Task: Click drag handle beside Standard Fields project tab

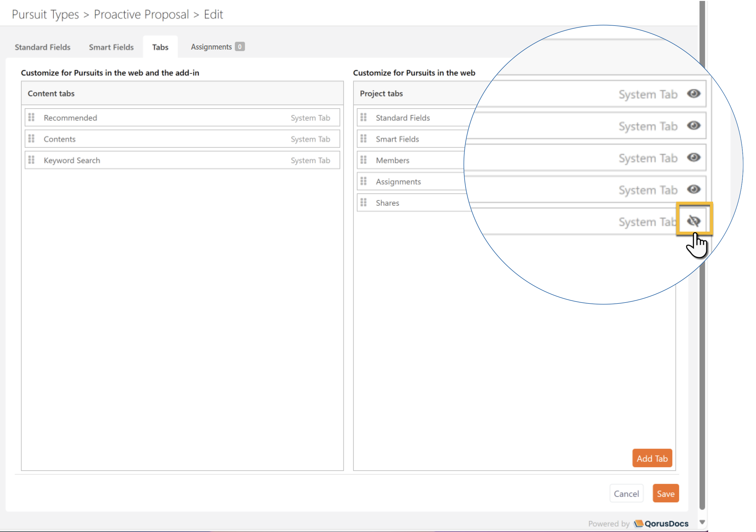Action: [x=363, y=118]
